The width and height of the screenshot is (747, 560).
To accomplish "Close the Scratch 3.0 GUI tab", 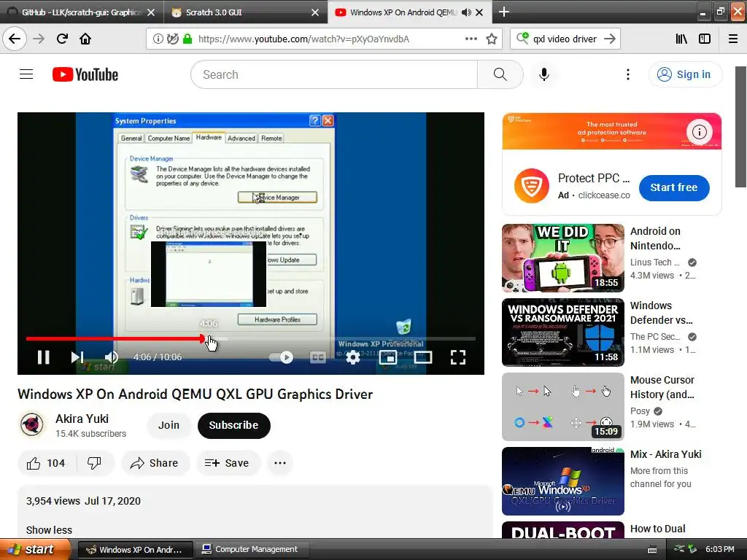I will click(315, 12).
